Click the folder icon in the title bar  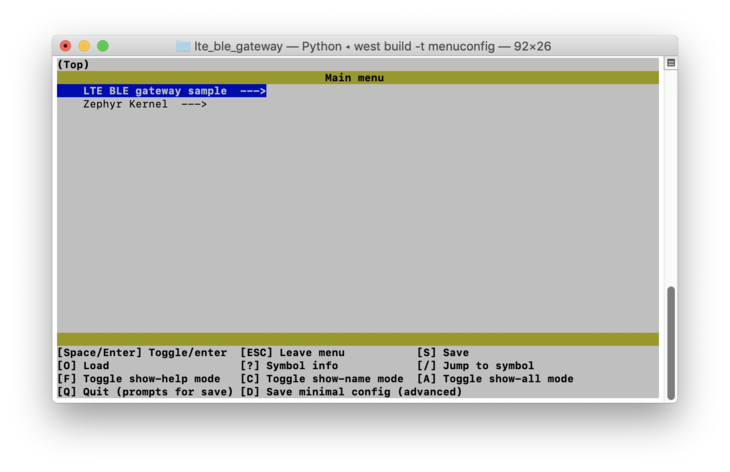(183, 46)
